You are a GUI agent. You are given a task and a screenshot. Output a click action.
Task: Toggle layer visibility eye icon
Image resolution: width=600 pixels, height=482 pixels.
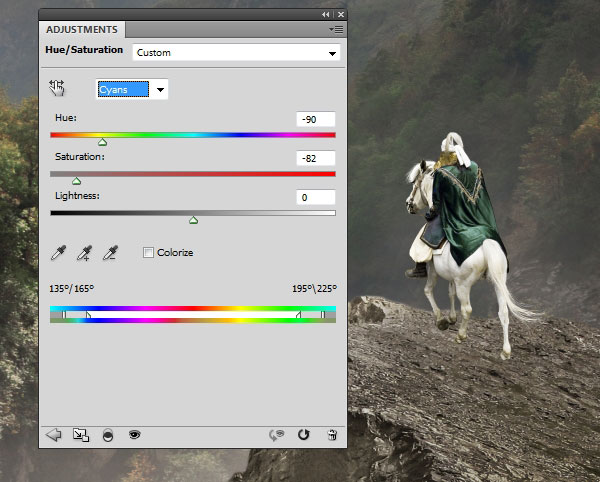point(134,435)
